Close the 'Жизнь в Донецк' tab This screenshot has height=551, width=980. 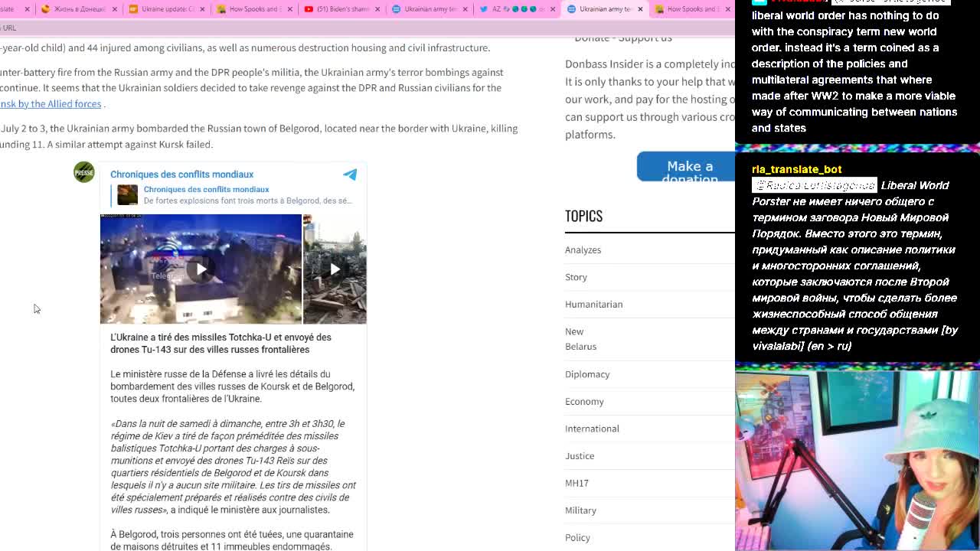pos(115,9)
